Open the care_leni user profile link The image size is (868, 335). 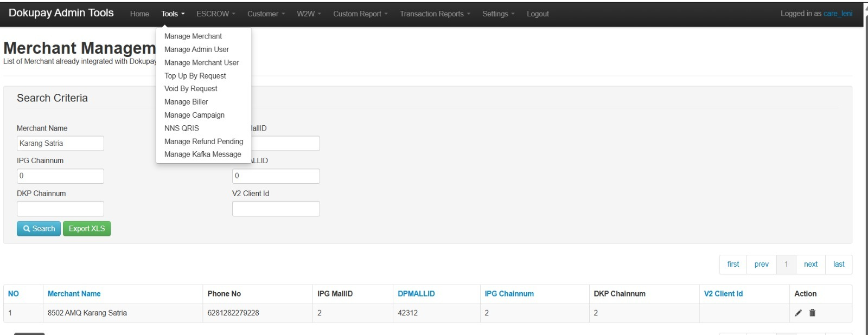point(838,14)
